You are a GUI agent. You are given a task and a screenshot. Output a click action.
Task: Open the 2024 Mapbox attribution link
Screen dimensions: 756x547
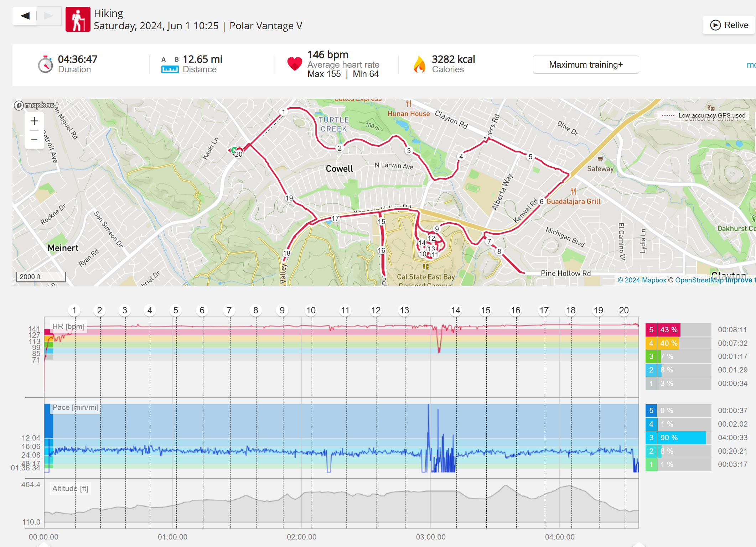[642, 280]
